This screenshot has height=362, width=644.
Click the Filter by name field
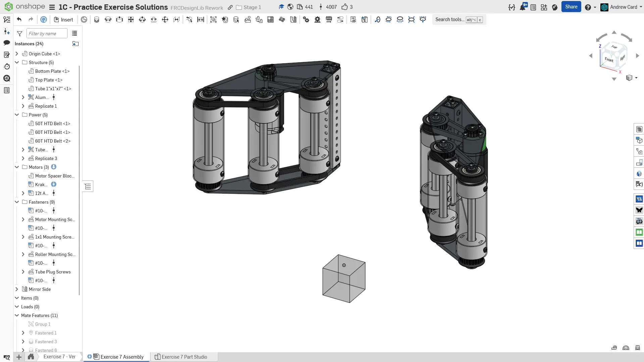pos(47,34)
